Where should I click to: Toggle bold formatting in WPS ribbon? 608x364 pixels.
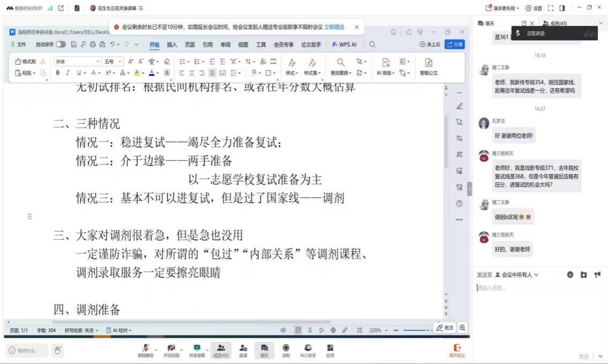(58, 73)
